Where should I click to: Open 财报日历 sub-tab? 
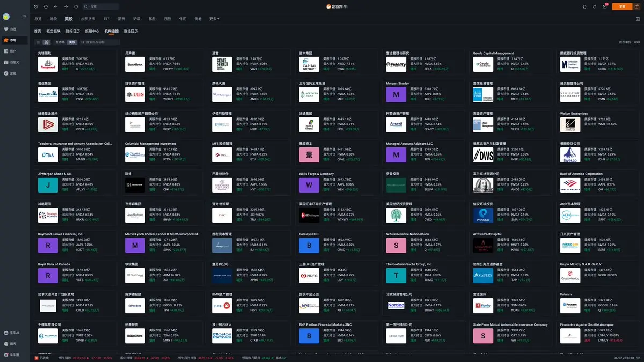pos(72,31)
